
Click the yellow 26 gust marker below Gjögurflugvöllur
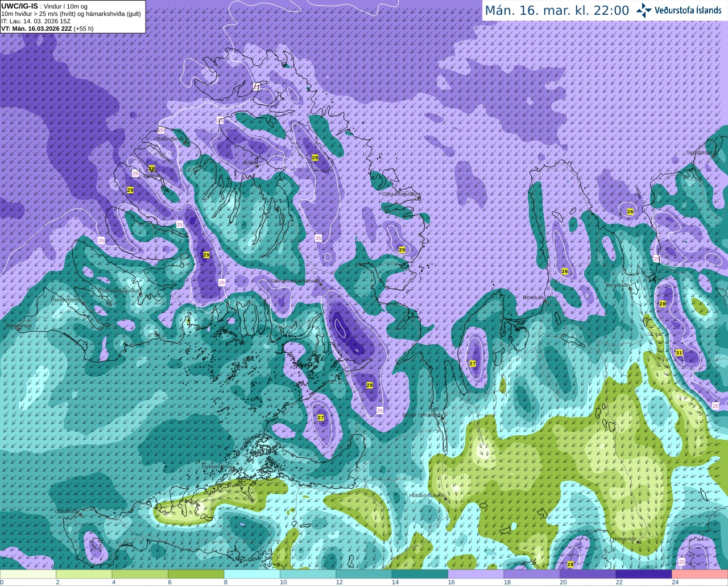click(x=402, y=250)
